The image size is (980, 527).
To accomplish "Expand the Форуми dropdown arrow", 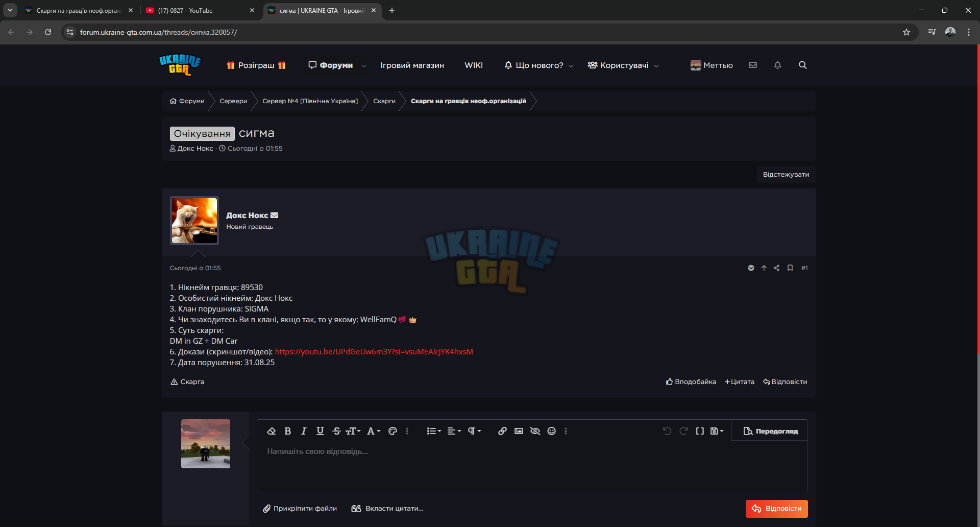I will [x=364, y=66].
